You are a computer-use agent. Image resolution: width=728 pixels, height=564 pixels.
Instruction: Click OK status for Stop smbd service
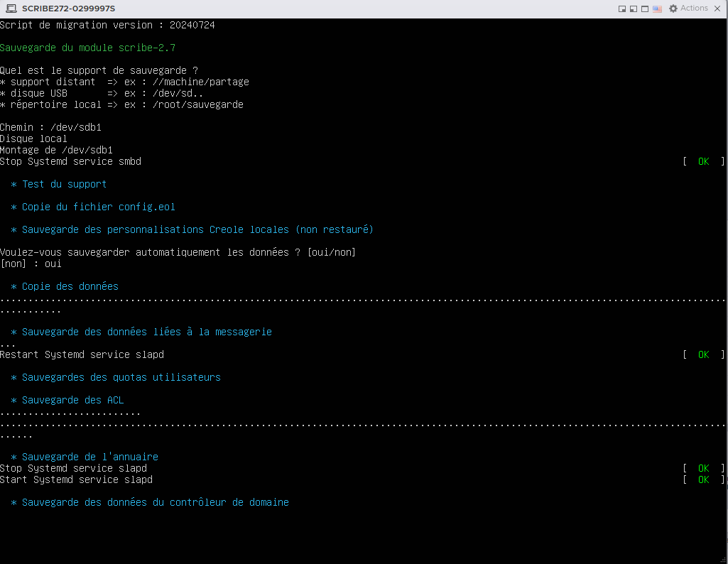pyautogui.click(x=703, y=161)
